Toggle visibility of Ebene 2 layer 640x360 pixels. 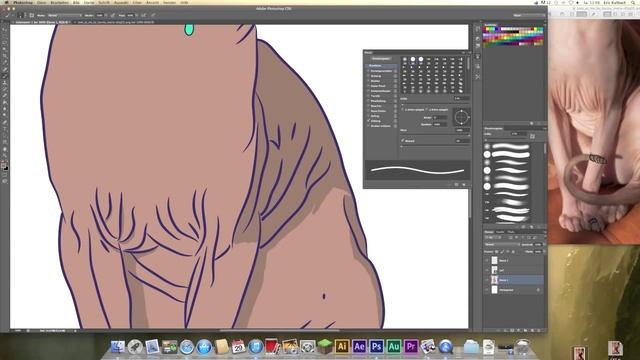click(487, 260)
